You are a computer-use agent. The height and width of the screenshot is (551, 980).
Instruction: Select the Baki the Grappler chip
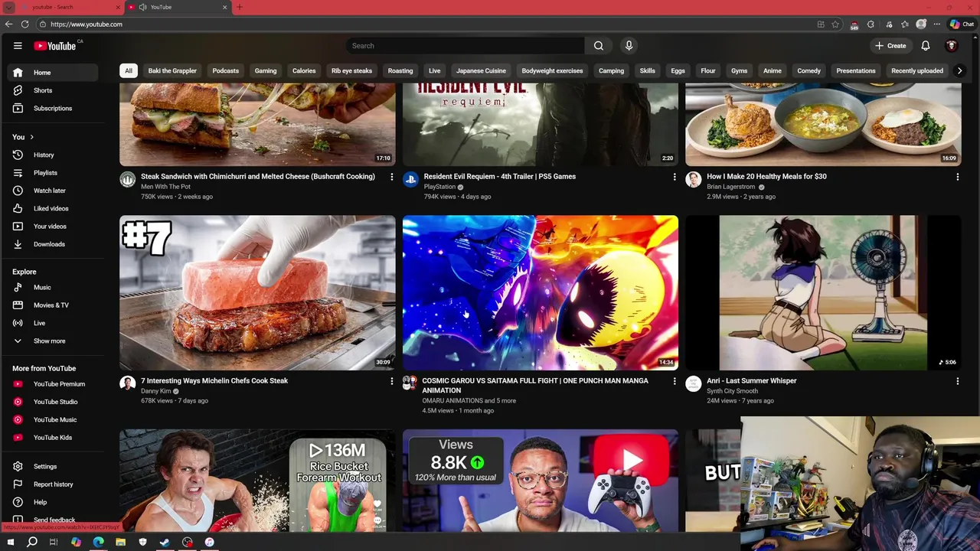[x=172, y=70]
